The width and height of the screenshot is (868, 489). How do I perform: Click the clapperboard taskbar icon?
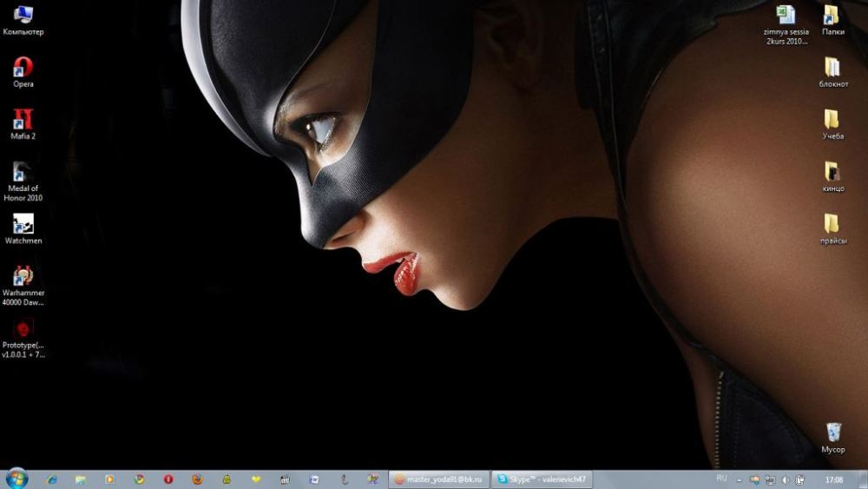285,479
